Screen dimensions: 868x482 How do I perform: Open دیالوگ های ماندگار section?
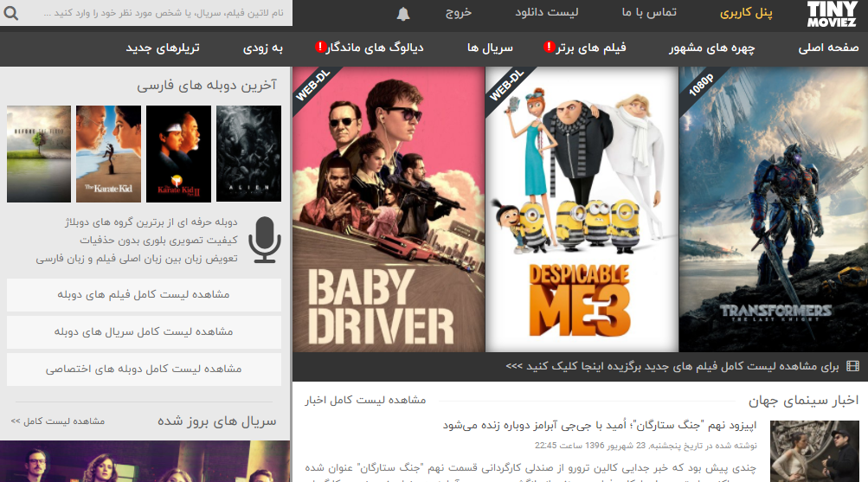coord(375,48)
